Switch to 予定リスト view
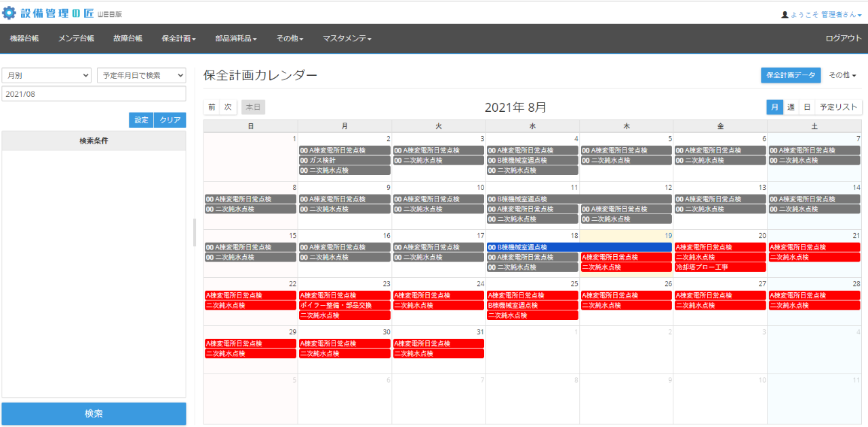 [x=838, y=107]
